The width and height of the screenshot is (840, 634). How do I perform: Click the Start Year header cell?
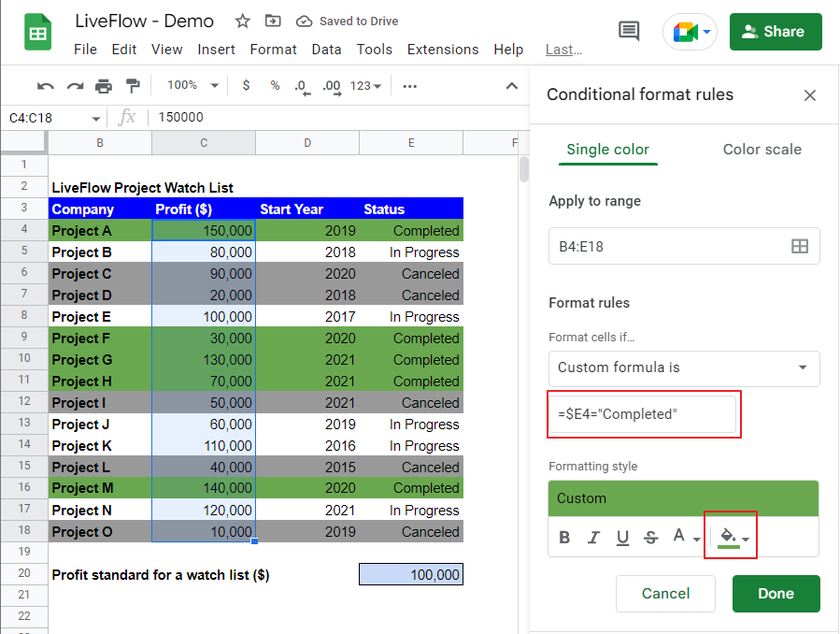(x=307, y=209)
